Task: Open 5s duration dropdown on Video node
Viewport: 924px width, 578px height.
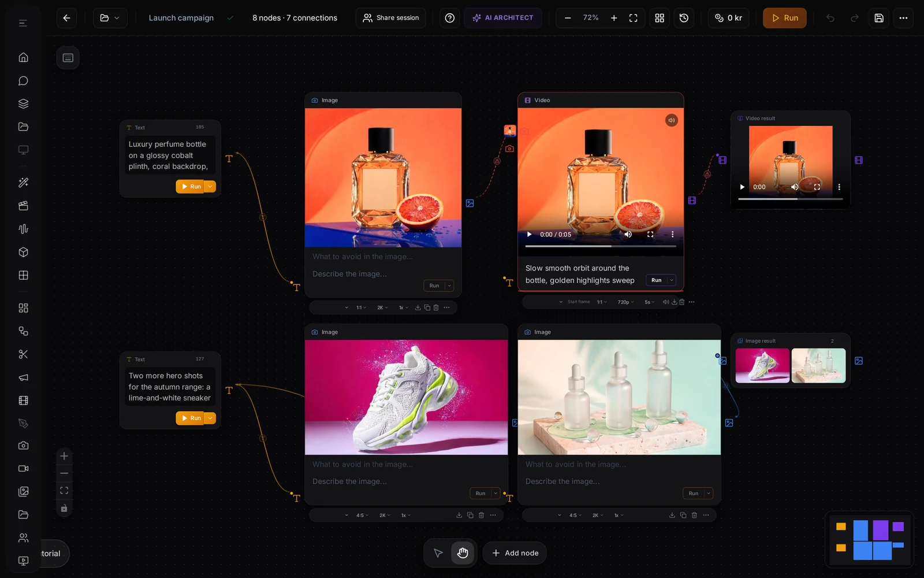Action: tap(650, 302)
